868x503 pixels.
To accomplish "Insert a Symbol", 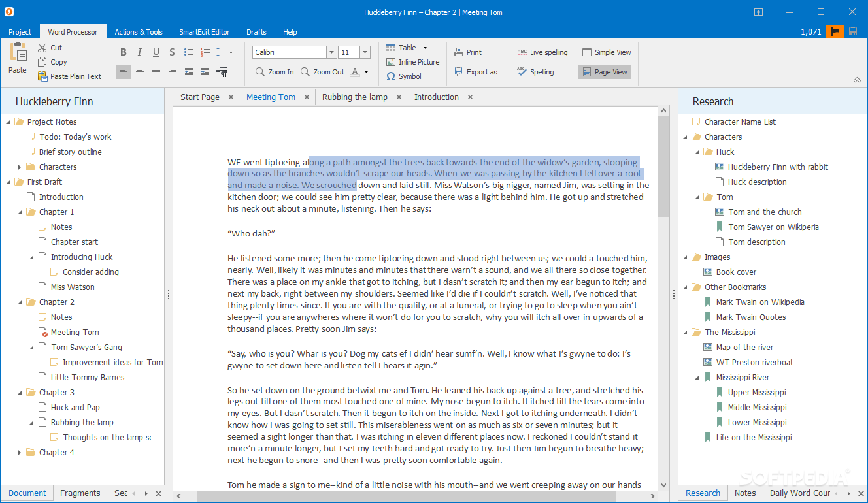I will pyautogui.click(x=403, y=76).
